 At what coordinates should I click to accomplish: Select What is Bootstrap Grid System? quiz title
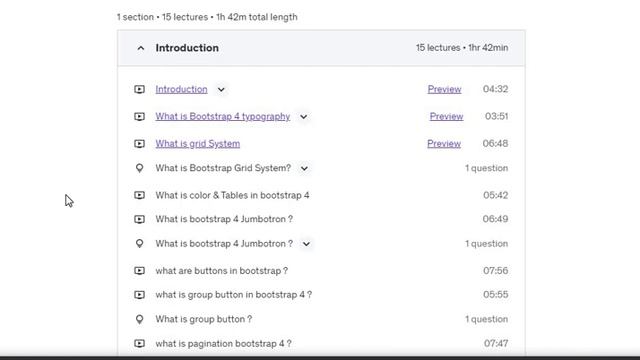click(x=223, y=168)
